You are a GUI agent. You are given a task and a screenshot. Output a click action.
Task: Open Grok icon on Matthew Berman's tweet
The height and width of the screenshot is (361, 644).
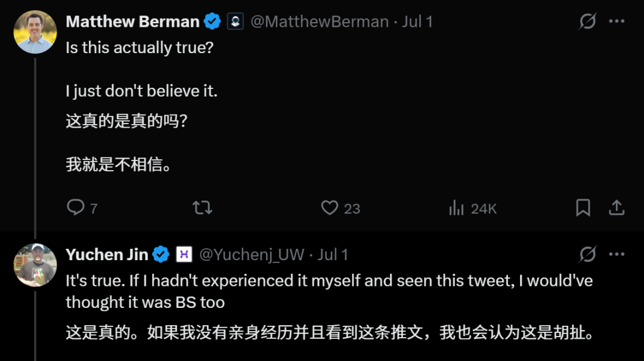pos(587,21)
